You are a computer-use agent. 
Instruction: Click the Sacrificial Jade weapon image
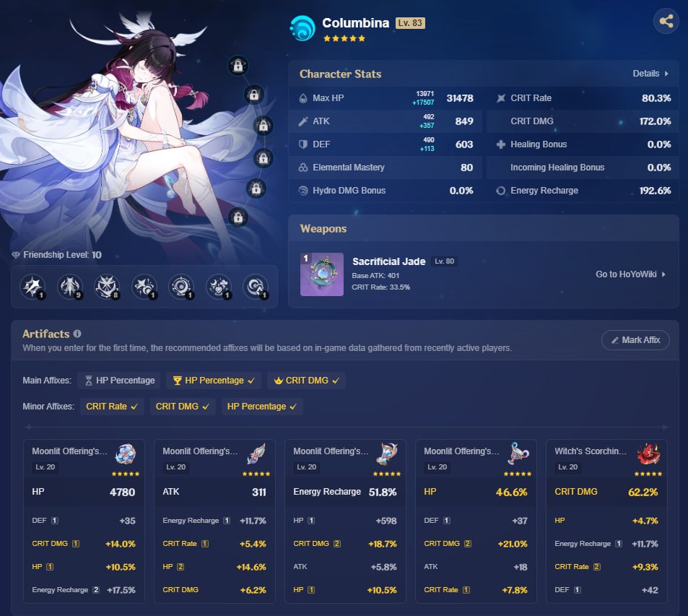point(322,274)
